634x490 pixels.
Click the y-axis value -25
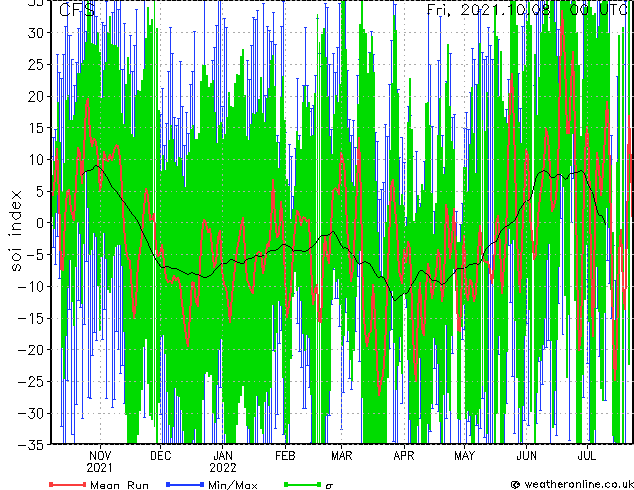tap(32, 382)
